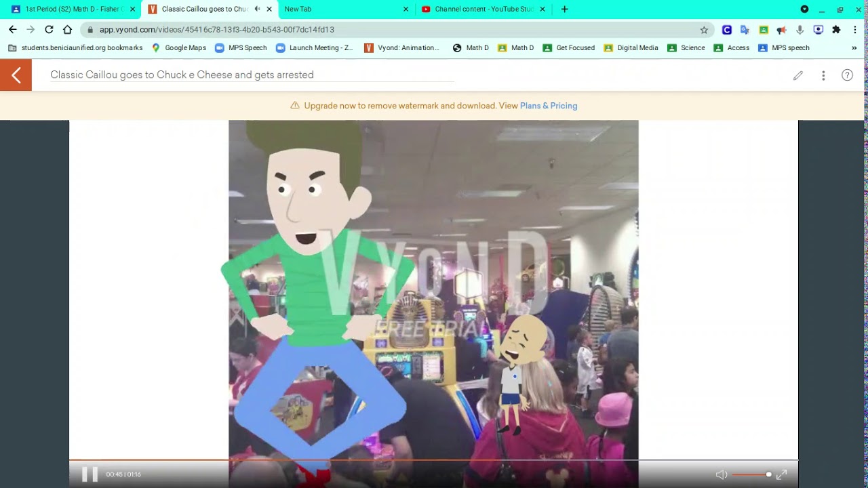Open the Get Focused bookmark
The height and width of the screenshot is (488, 868).
pyautogui.click(x=568, y=48)
